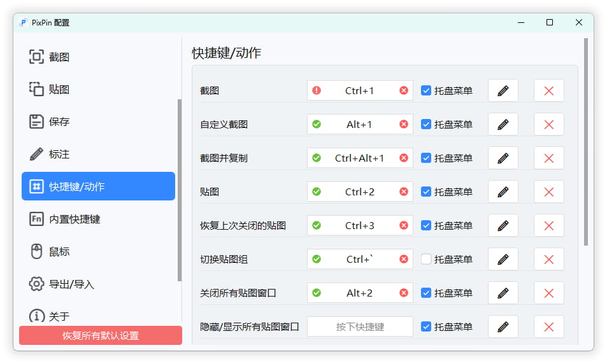The width and height of the screenshot is (607, 364).
Task: Clear the Ctrl+Alt+1 shortcut using its red clear icon
Action: coord(404,158)
